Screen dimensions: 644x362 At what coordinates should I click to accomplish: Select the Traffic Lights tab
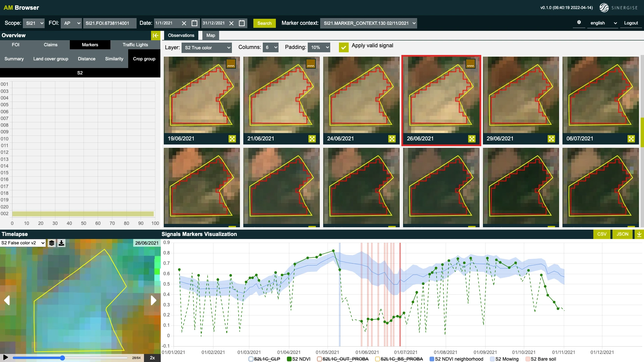135,45
